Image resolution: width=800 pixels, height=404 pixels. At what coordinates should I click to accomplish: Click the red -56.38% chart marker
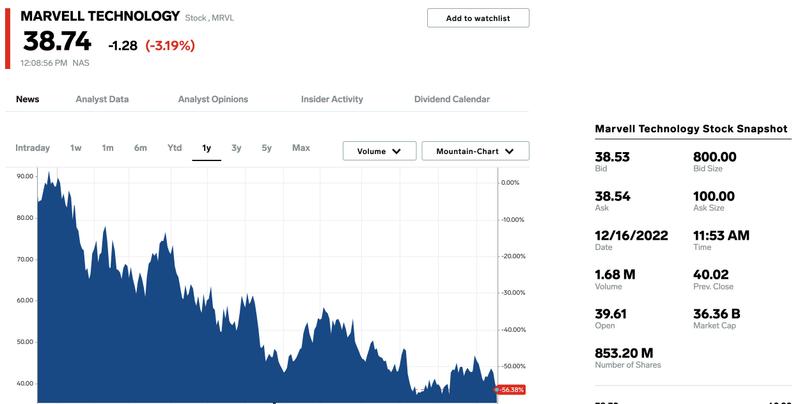tap(511, 390)
